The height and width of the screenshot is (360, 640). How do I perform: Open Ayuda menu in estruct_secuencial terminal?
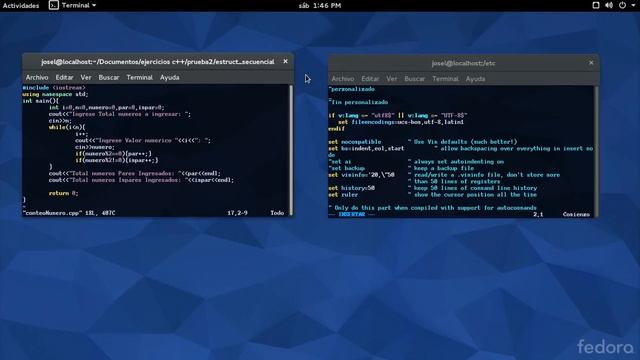(169, 77)
